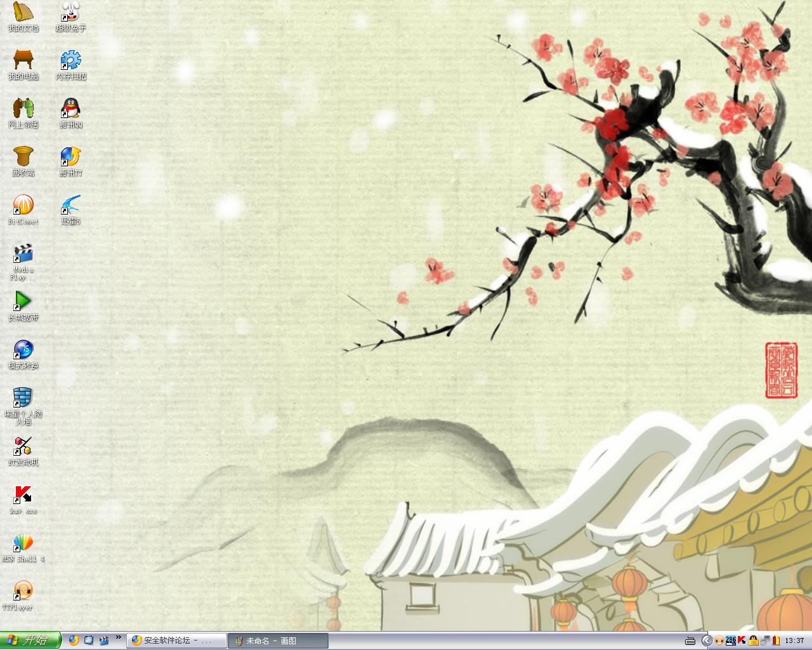812x650 pixels.
Task: Open the 回收站 recycle bin
Action: 23,161
